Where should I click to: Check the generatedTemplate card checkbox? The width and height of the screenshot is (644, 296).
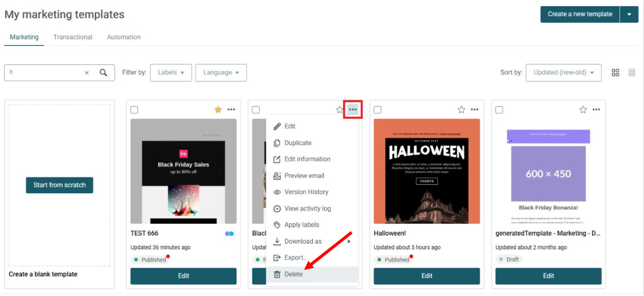click(499, 110)
